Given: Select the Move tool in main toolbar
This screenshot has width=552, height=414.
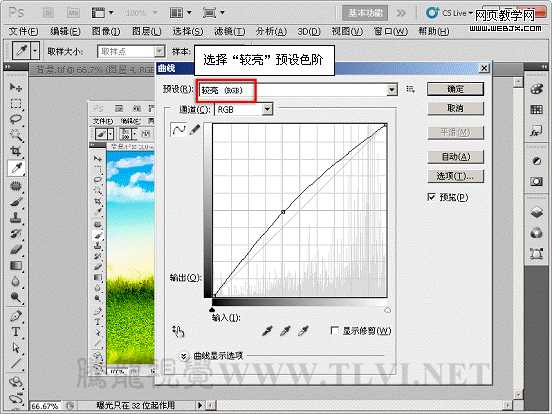Looking at the screenshot, I should point(16,87).
